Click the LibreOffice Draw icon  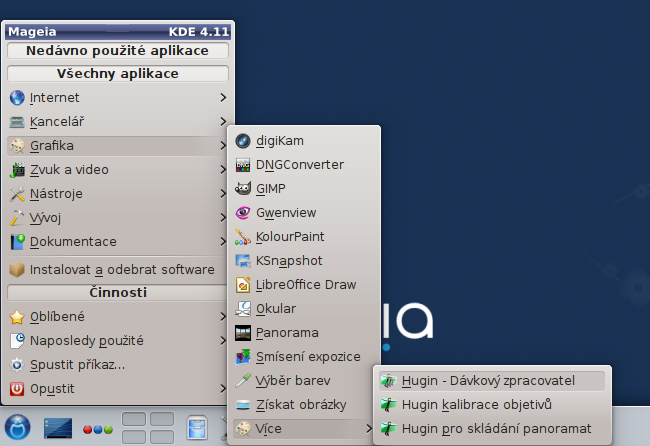tap(243, 285)
